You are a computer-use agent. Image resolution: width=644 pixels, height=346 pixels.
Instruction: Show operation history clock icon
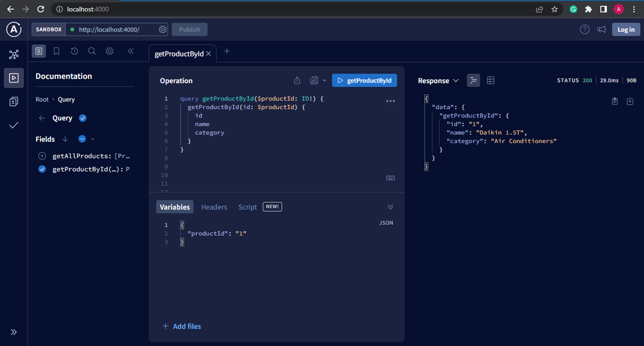pyautogui.click(x=74, y=51)
